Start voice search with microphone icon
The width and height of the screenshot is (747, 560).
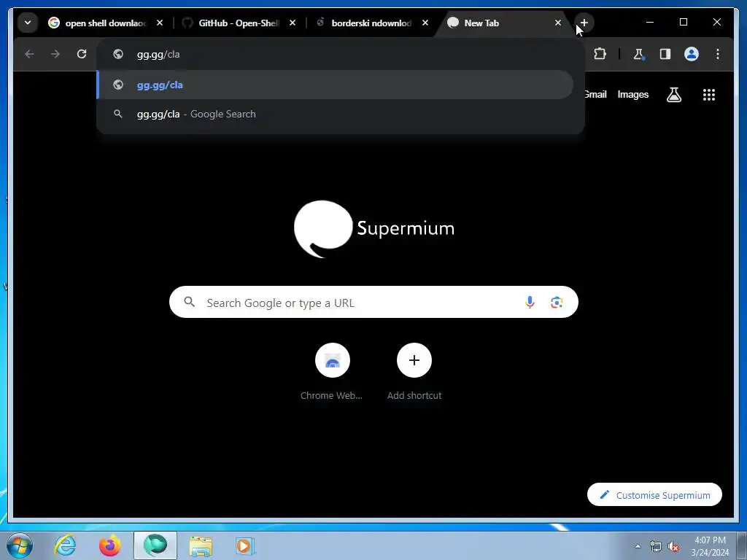point(530,303)
